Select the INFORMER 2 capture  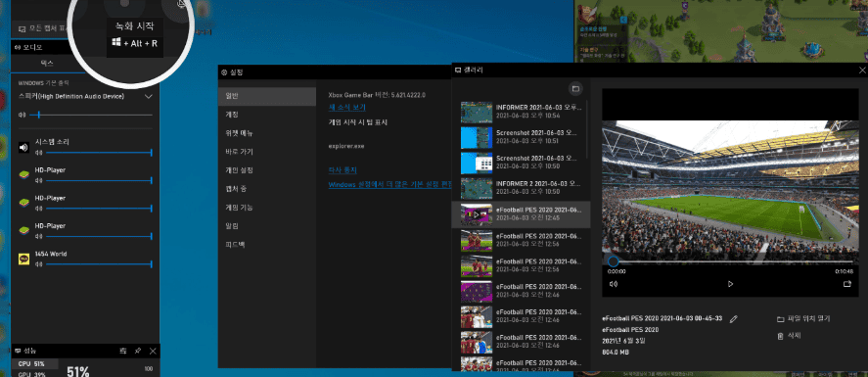[521, 188]
